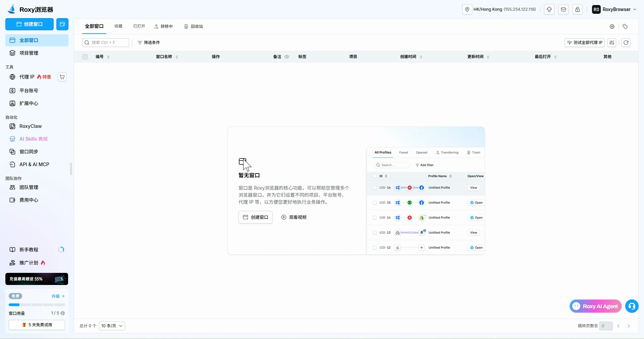Open 平台账号 in the sidebar
The image size is (644, 339).
pyautogui.click(x=37, y=91)
